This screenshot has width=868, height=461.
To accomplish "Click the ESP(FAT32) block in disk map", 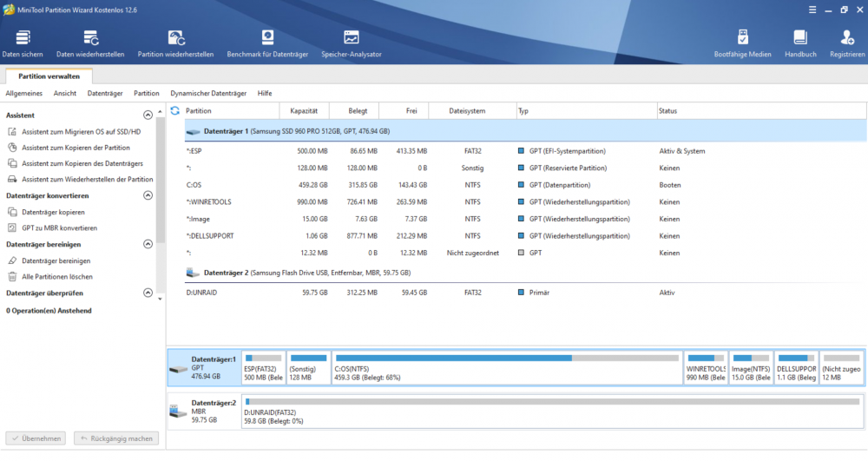I will point(264,367).
